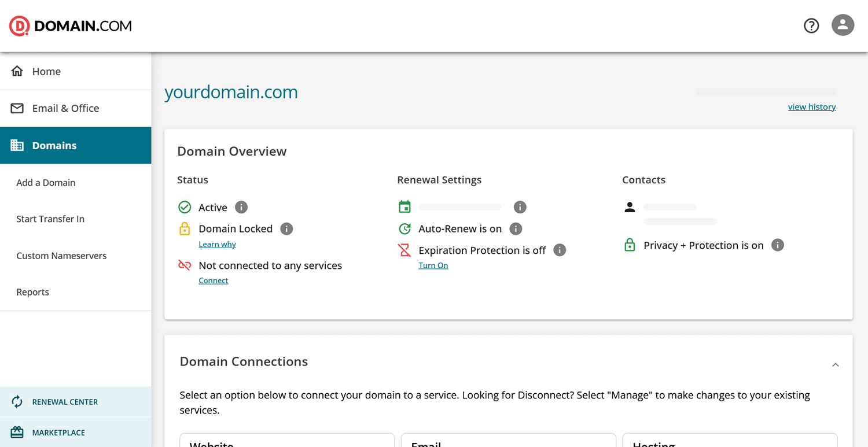Open the Email & Office menu item

[x=76, y=108]
